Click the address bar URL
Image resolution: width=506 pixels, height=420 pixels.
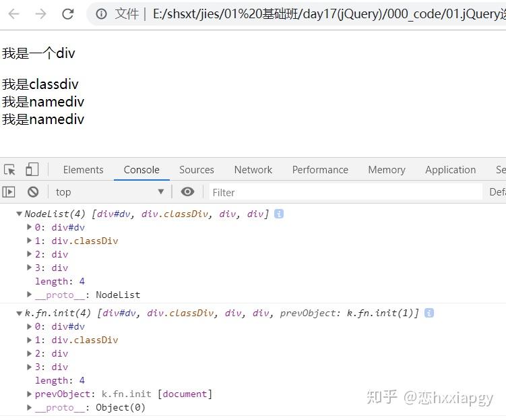coord(329,14)
